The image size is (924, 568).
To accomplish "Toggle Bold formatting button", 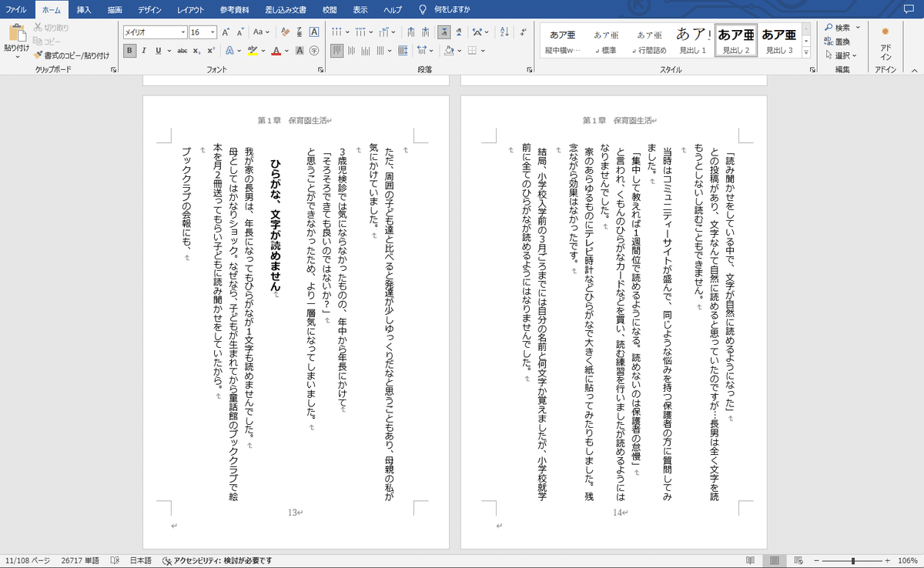I will tap(129, 51).
